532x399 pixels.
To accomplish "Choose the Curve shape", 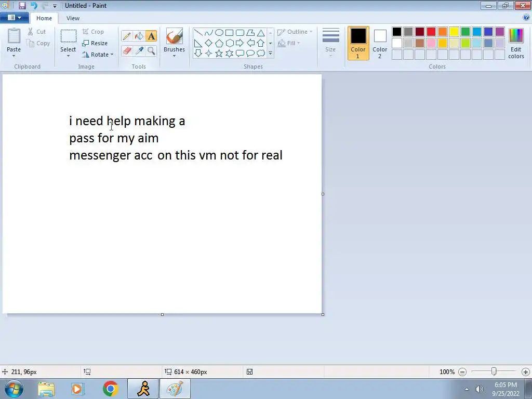I will [209, 33].
